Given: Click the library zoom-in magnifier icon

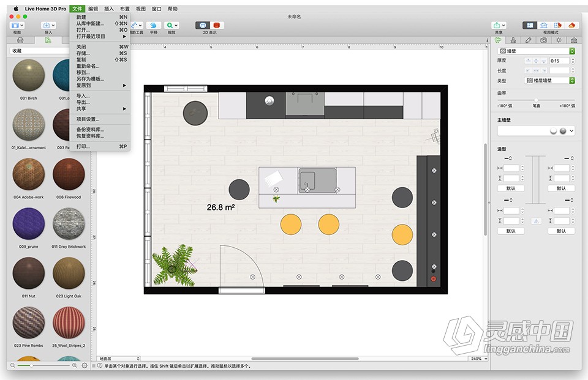Looking at the screenshot, I should (74, 365).
